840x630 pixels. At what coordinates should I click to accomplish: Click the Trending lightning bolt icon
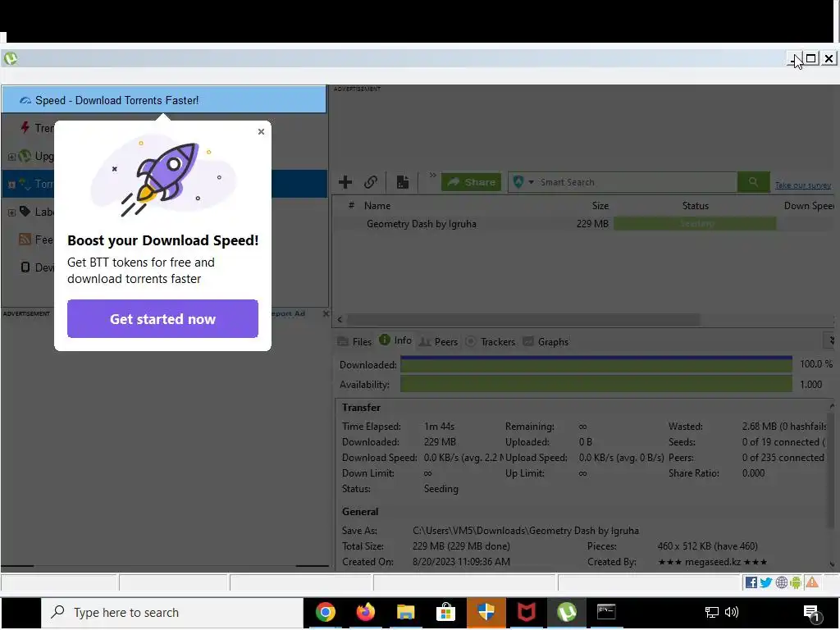coord(25,127)
